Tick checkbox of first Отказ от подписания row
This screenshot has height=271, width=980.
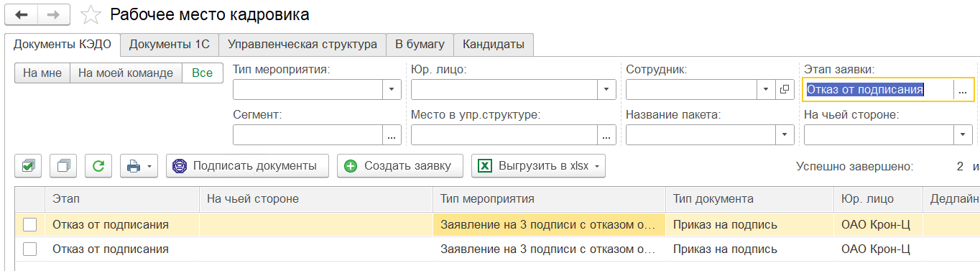click(29, 225)
